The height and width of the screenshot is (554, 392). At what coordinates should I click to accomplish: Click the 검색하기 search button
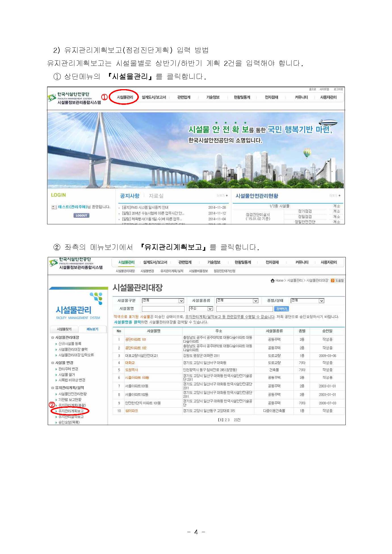click(282, 309)
